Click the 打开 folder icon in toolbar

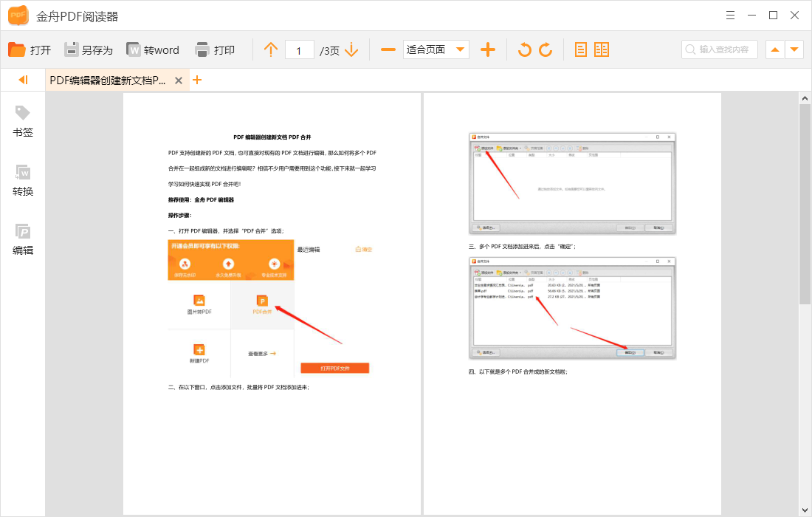(x=17, y=49)
